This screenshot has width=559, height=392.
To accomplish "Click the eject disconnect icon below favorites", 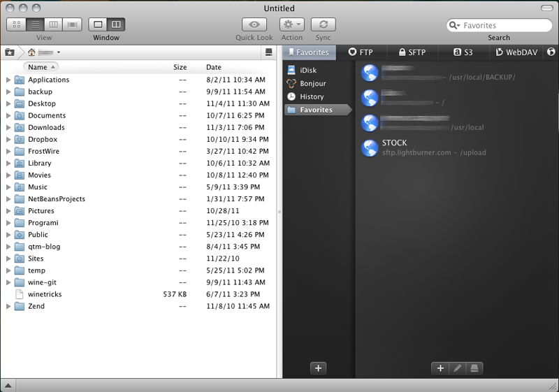I will [x=474, y=368].
